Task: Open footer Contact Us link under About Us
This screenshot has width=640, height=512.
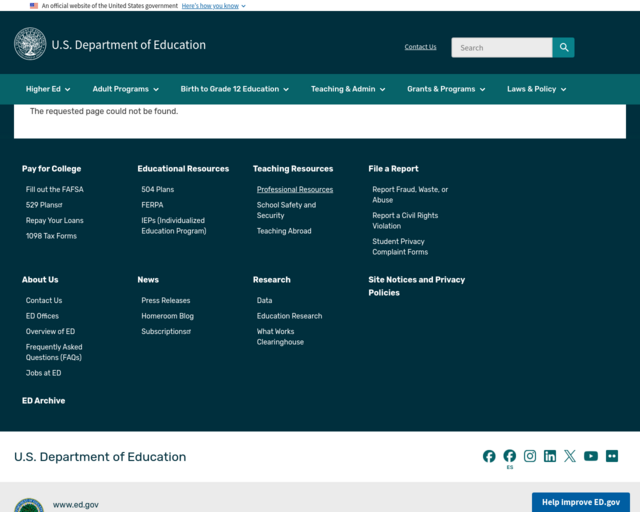Action: (44, 301)
